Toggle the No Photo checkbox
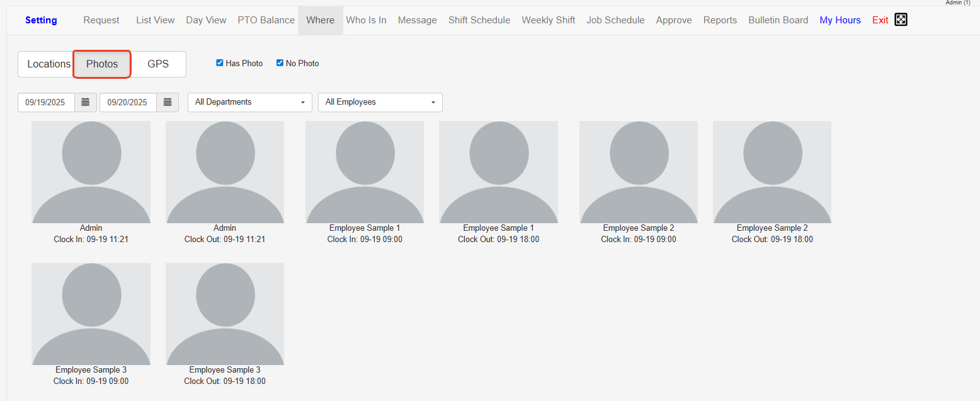980x401 pixels. 280,63
